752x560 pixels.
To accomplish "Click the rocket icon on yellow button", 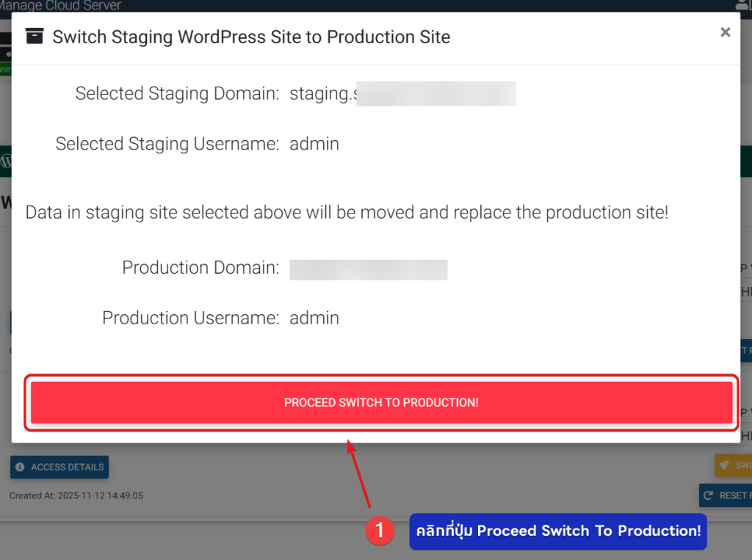I will [x=724, y=465].
